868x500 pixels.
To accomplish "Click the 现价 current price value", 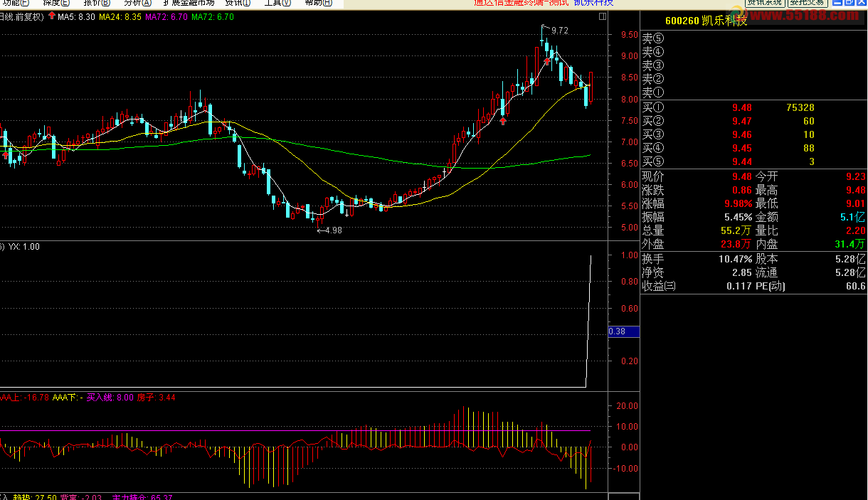I will pyautogui.click(x=741, y=176).
